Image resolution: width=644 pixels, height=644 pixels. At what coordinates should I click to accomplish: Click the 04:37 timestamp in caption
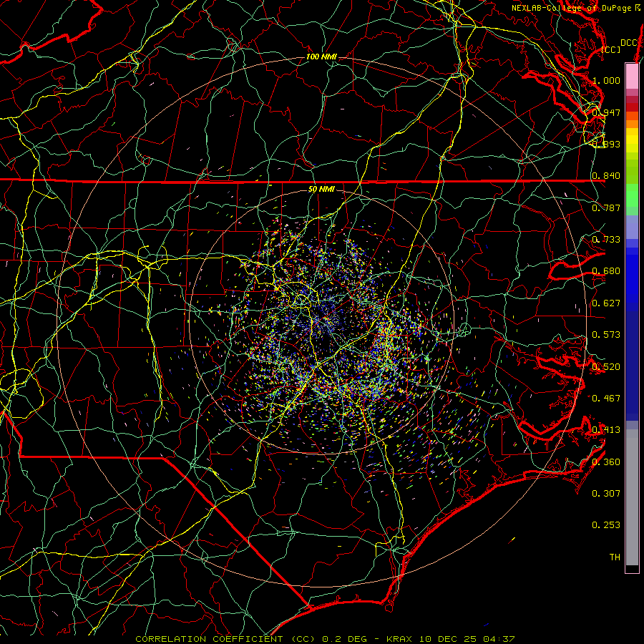[499, 639]
